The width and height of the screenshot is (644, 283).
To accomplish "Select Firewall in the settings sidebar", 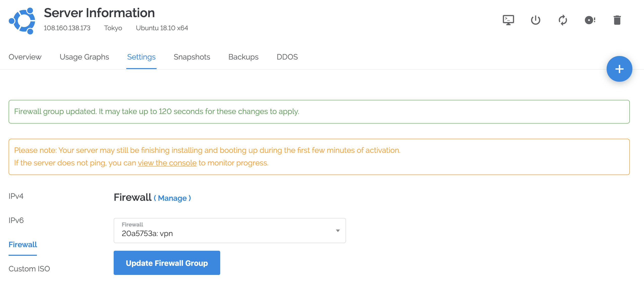I will coord(23,244).
